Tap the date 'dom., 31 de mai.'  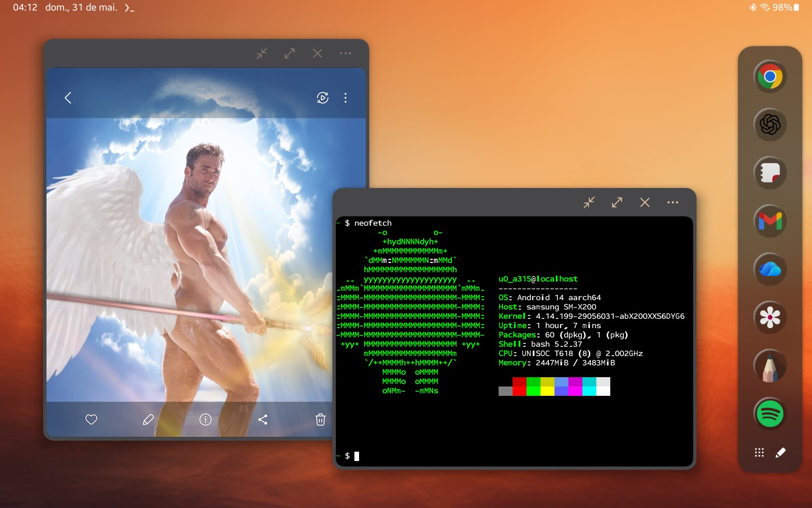[81, 7]
